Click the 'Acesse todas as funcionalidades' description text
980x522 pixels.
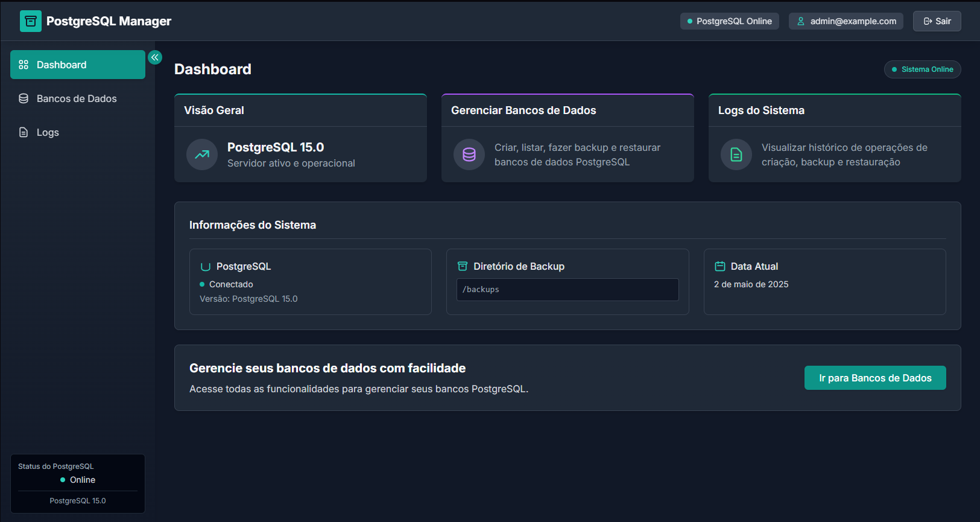click(x=359, y=389)
